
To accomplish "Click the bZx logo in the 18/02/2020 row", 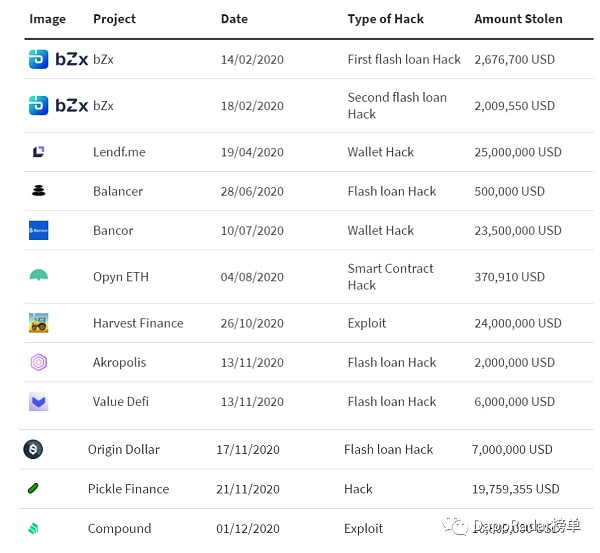I will pyautogui.click(x=58, y=105).
